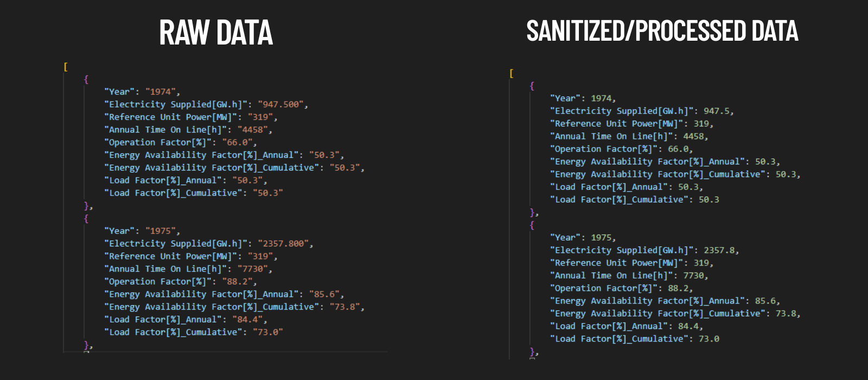Click the opening yellow bracket of the raw array
This screenshot has height=380, width=868.
pyautogui.click(x=66, y=67)
